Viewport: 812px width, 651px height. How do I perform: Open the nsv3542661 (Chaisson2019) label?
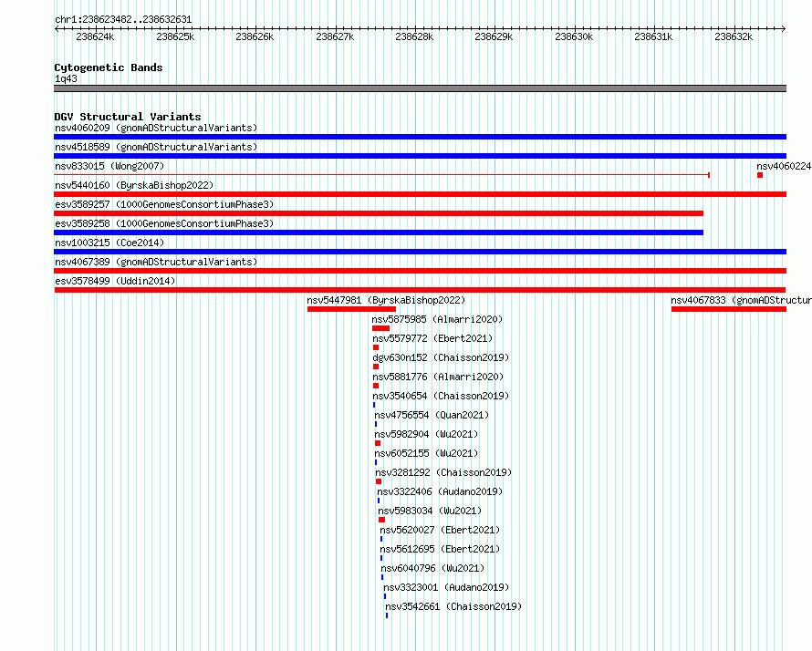(453, 606)
